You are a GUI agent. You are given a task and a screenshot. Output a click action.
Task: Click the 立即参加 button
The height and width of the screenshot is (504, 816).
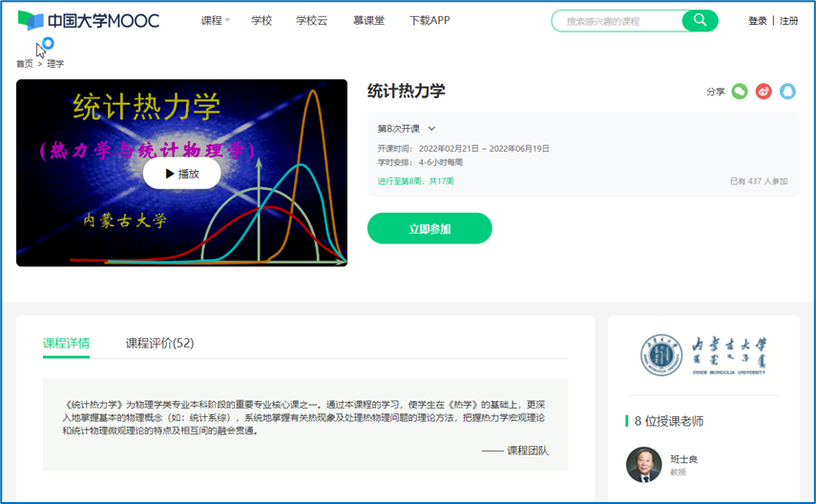429,229
